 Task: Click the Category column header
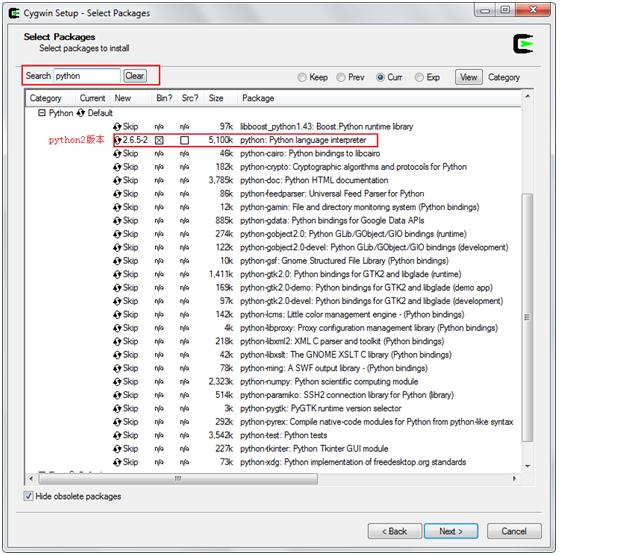[x=45, y=98]
